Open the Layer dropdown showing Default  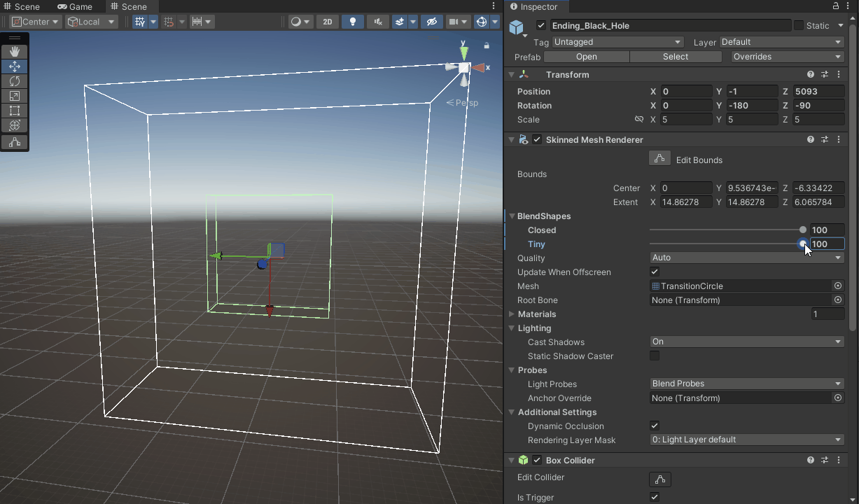(782, 42)
